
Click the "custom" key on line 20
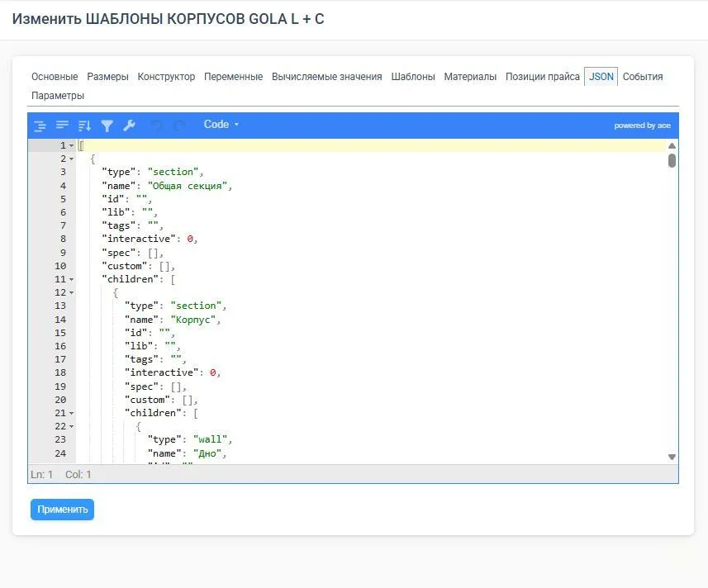(148, 400)
